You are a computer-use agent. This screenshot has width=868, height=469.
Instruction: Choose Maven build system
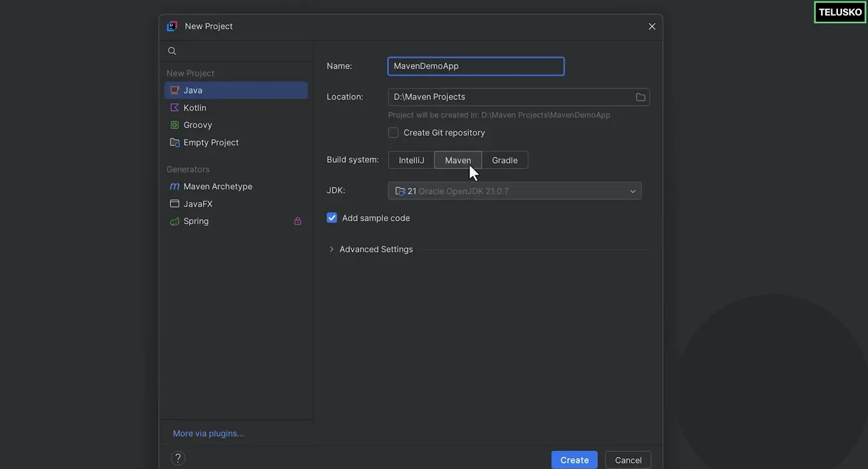tap(458, 160)
